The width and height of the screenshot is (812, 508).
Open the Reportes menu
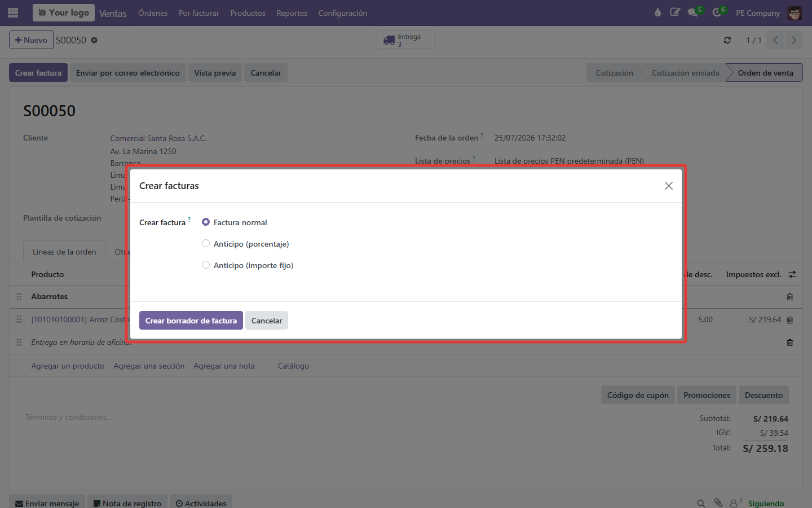292,13
